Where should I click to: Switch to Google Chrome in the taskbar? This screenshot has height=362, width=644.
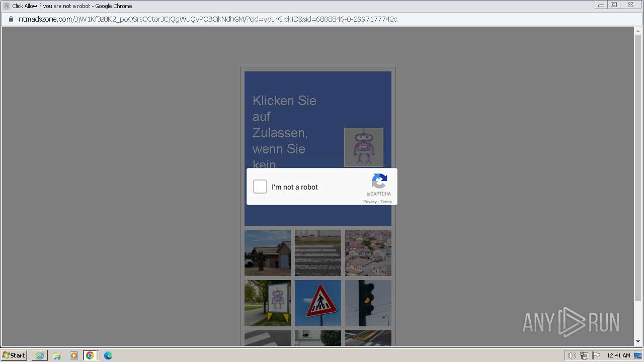pyautogui.click(x=90, y=355)
